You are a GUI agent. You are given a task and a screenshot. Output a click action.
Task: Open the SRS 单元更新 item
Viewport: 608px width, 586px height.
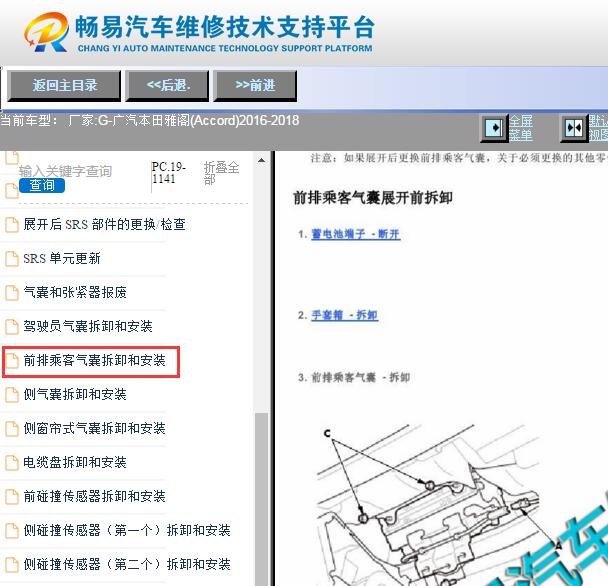pyautogui.click(x=62, y=258)
